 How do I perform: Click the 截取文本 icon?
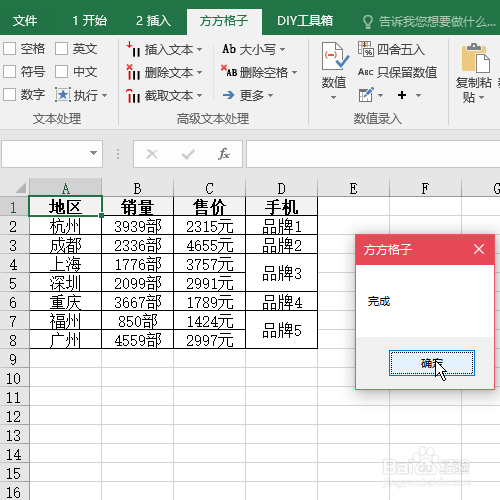[x=133, y=96]
